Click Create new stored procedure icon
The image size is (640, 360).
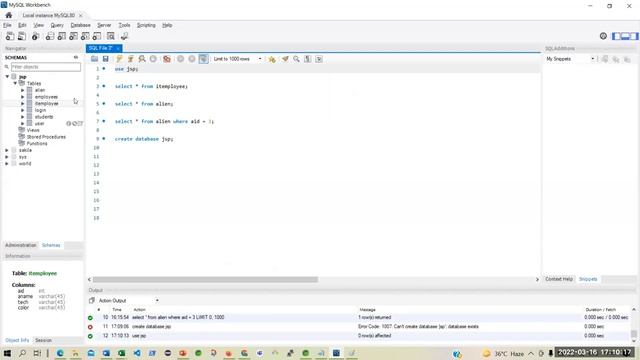click(85, 36)
